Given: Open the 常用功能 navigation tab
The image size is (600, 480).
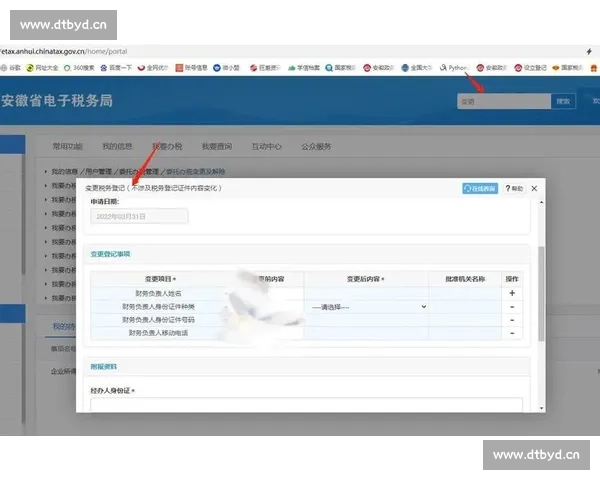Looking at the screenshot, I should click(x=68, y=146).
